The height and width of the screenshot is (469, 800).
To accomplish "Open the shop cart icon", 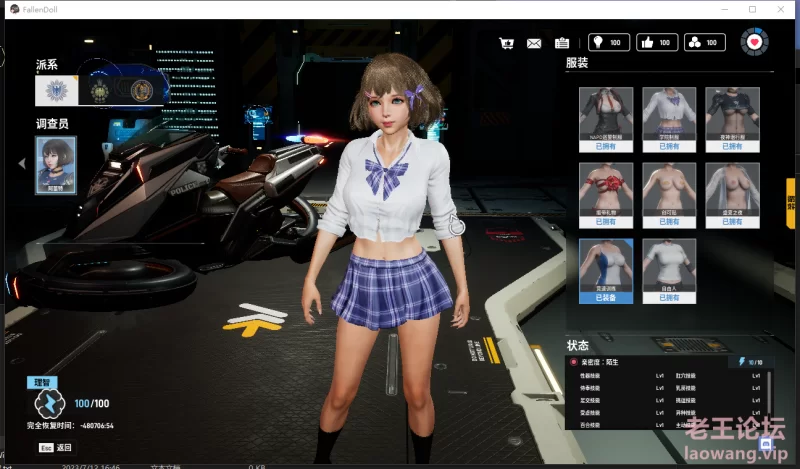I will 507,43.
